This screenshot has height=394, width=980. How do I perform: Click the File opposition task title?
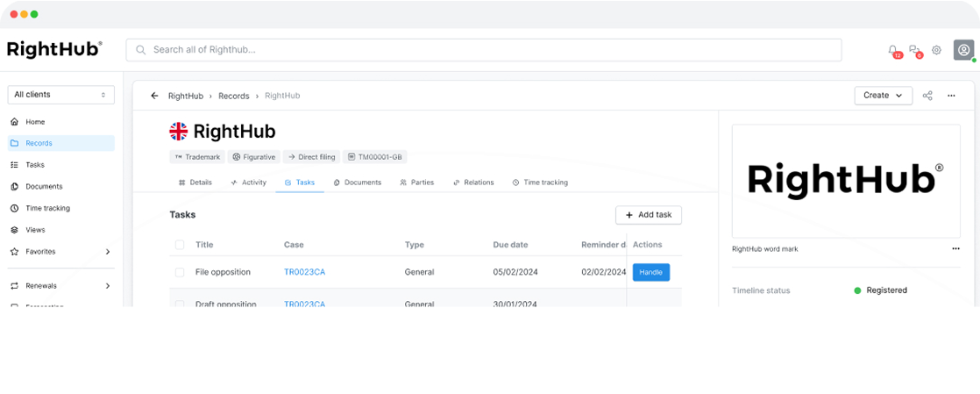(224, 272)
